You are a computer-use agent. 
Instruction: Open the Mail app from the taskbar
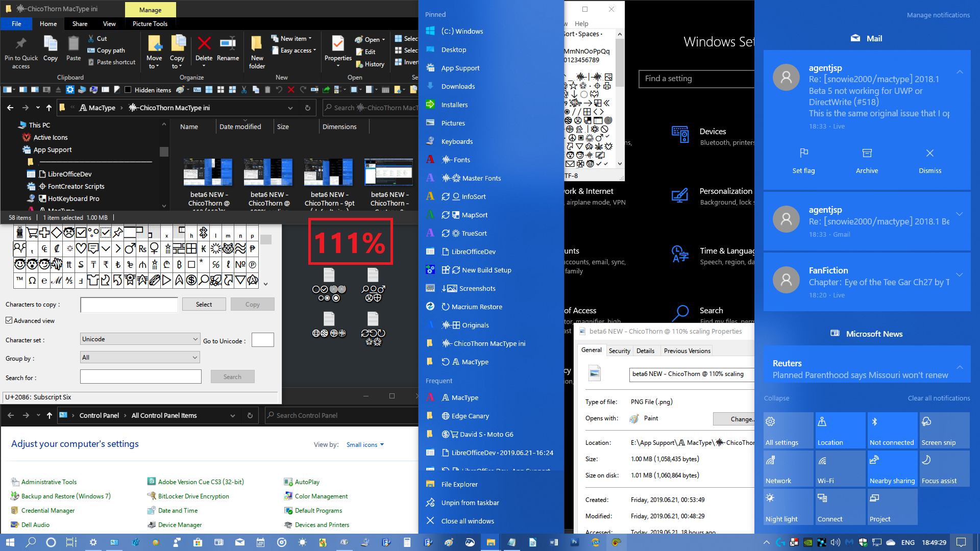[239, 542]
